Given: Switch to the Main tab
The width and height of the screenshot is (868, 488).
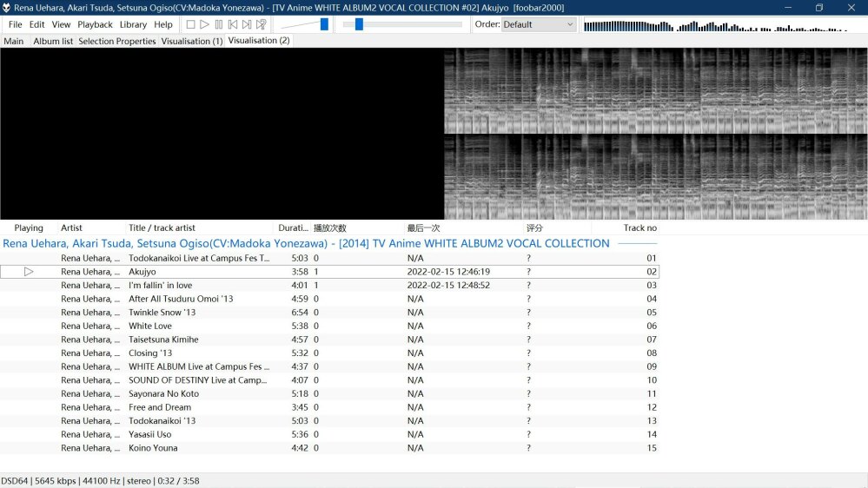Looking at the screenshot, I should pos(14,41).
